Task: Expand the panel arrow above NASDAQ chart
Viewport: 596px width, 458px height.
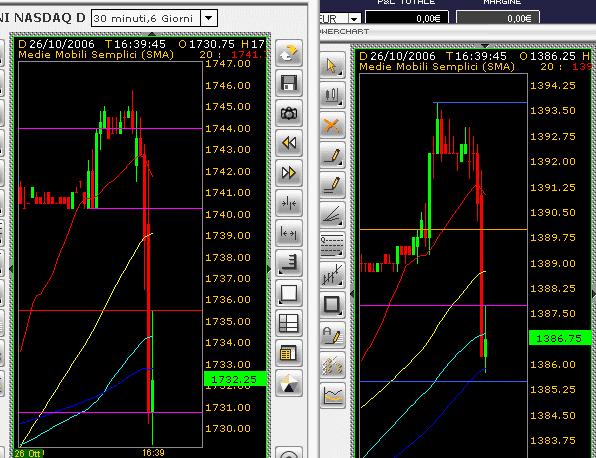Action: 152,34
